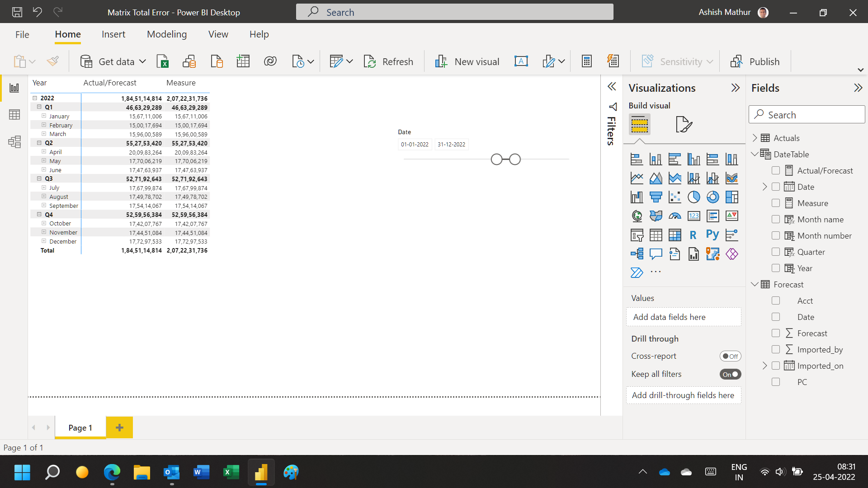Expand the January row in matrix
Screen dimensions: 868x488
click(44, 116)
